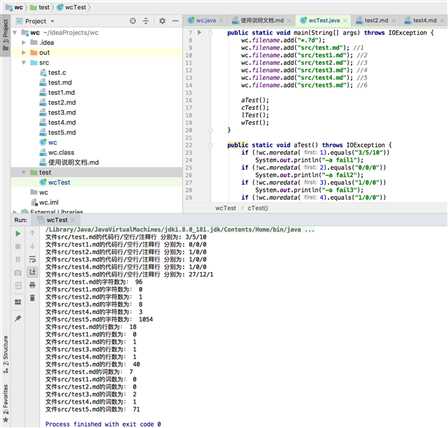Collapse all in Project panel
The image size is (448, 428).
tap(146, 21)
